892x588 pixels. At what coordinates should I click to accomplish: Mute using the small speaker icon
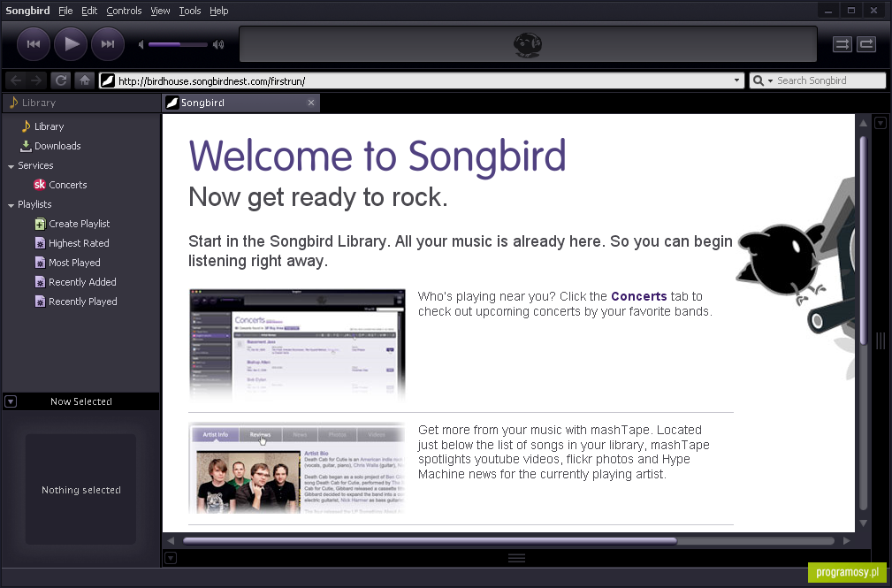141,44
